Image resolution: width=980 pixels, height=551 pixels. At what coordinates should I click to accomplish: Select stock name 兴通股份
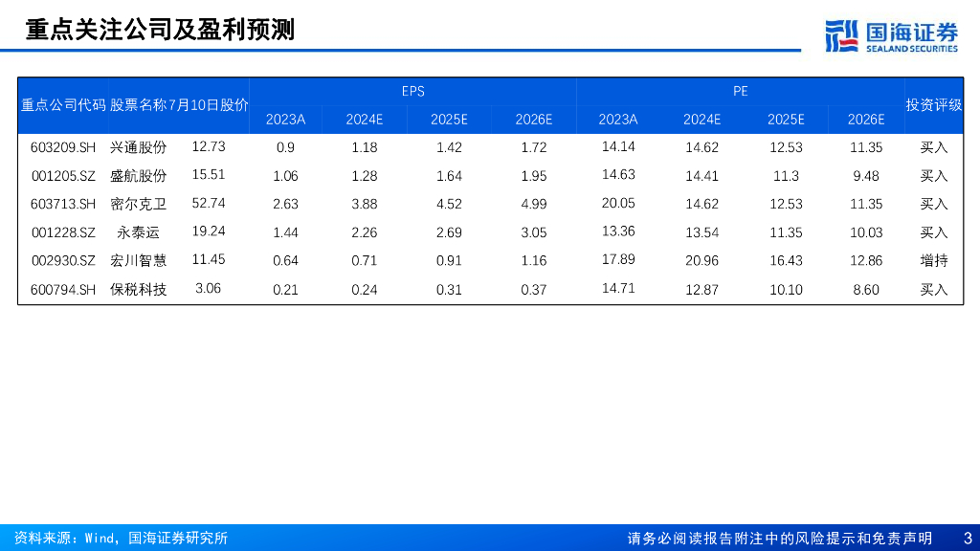coord(138,147)
